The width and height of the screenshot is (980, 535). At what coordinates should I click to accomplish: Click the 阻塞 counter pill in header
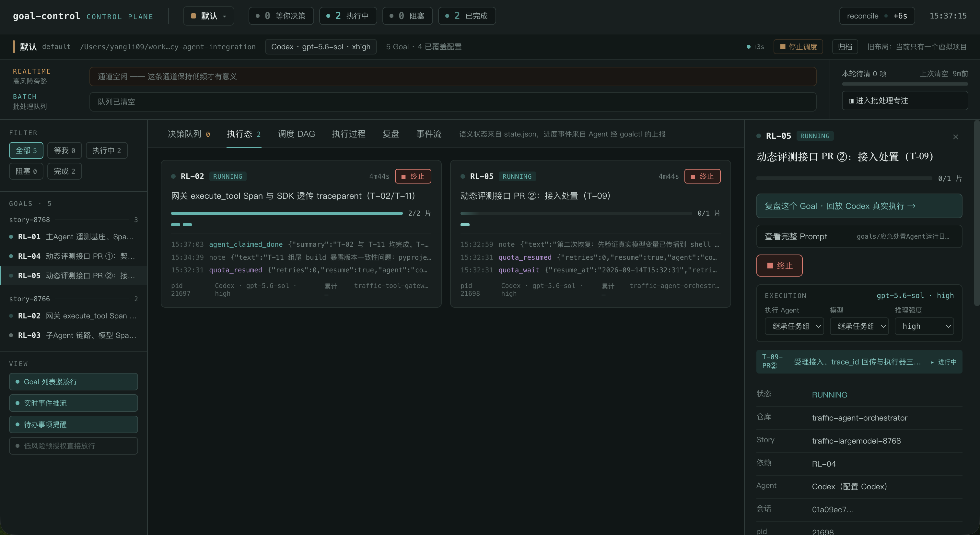(x=407, y=16)
